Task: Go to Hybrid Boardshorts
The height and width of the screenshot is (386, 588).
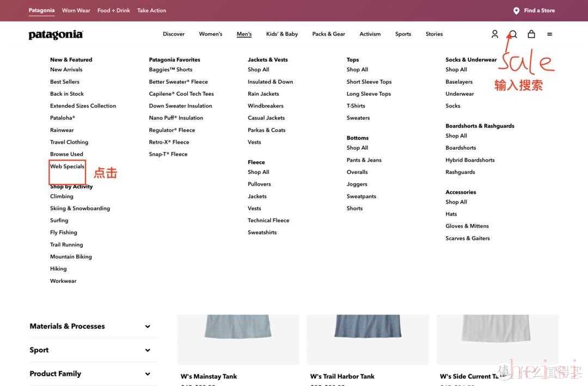Action: pyautogui.click(x=470, y=160)
